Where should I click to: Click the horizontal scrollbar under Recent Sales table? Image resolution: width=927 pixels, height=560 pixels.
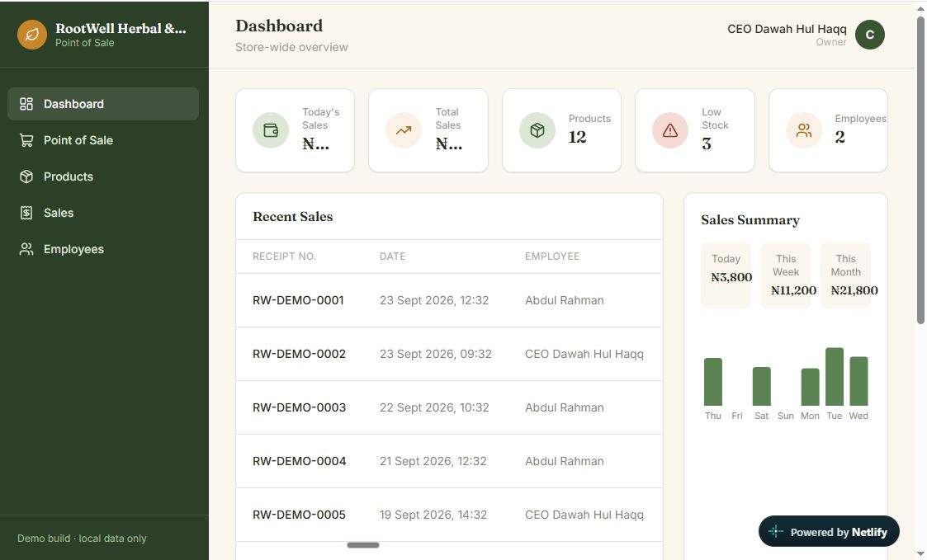coord(363,545)
